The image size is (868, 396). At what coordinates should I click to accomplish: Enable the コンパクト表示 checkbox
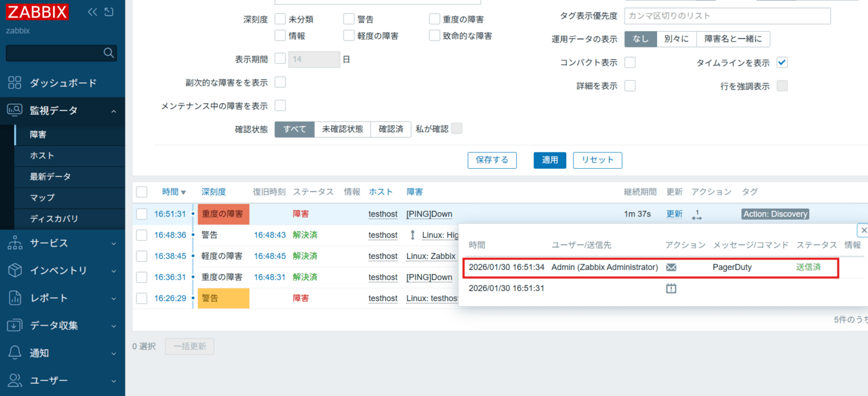pos(630,62)
